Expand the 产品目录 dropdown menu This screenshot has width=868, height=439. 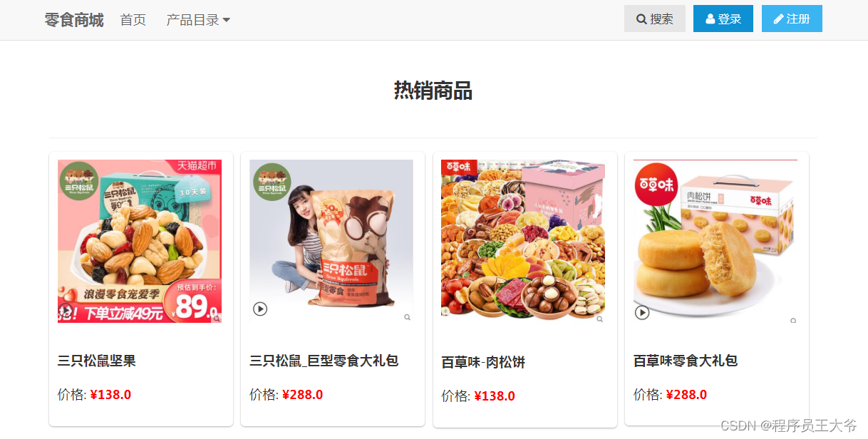(x=198, y=20)
